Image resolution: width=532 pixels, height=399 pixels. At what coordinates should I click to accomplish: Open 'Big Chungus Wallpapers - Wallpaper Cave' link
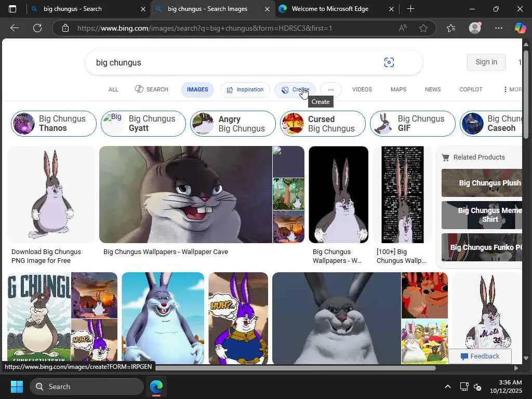166,252
